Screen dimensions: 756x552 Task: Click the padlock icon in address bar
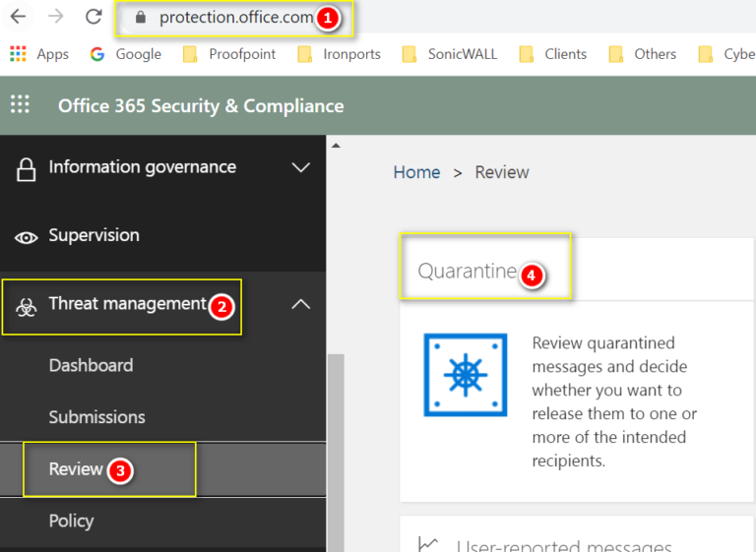(x=141, y=18)
